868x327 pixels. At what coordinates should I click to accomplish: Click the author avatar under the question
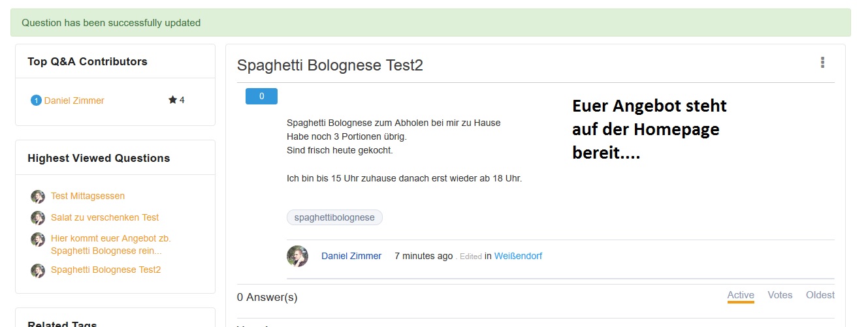point(297,256)
